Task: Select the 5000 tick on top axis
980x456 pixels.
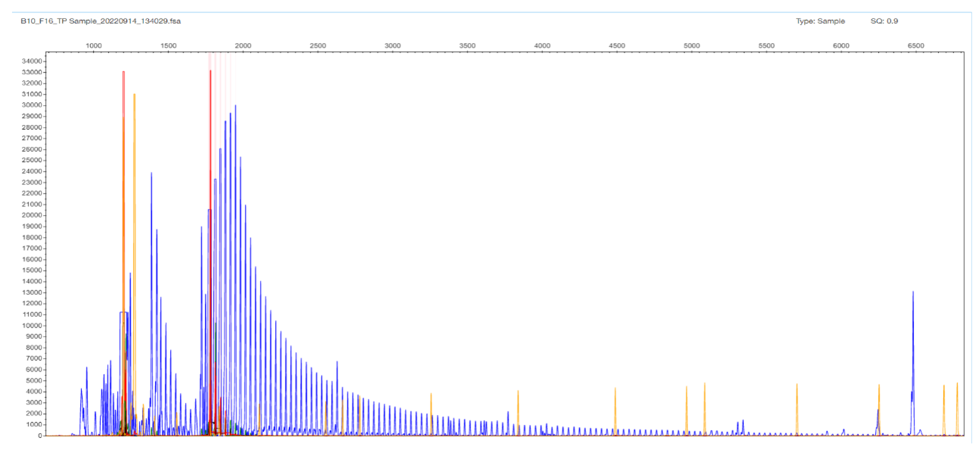Action: [692, 46]
